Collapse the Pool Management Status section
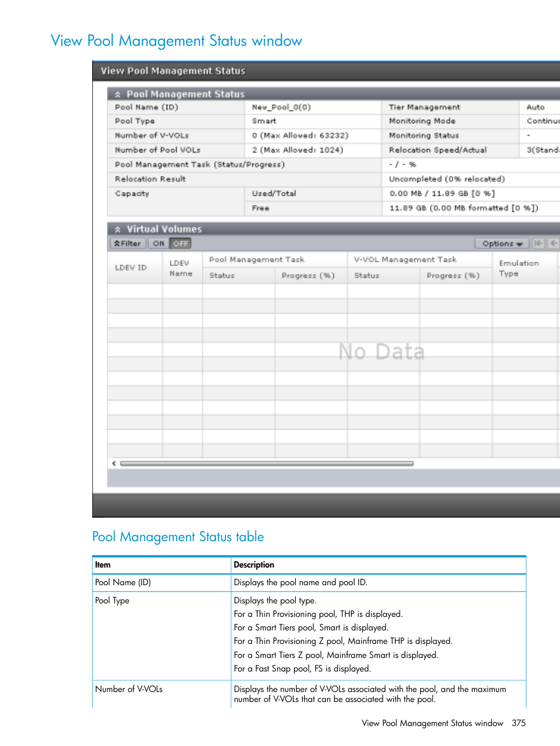This screenshot has width=560, height=746. (117, 94)
